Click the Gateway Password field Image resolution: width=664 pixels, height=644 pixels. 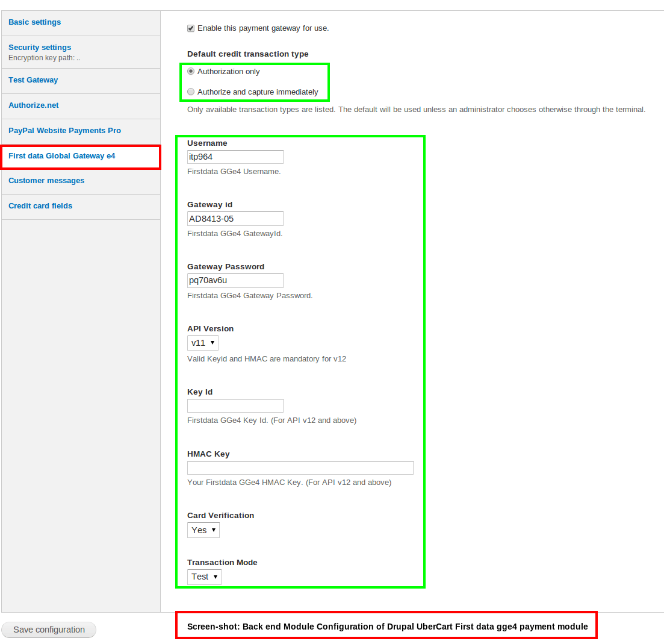pyautogui.click(x=235, y=280)
